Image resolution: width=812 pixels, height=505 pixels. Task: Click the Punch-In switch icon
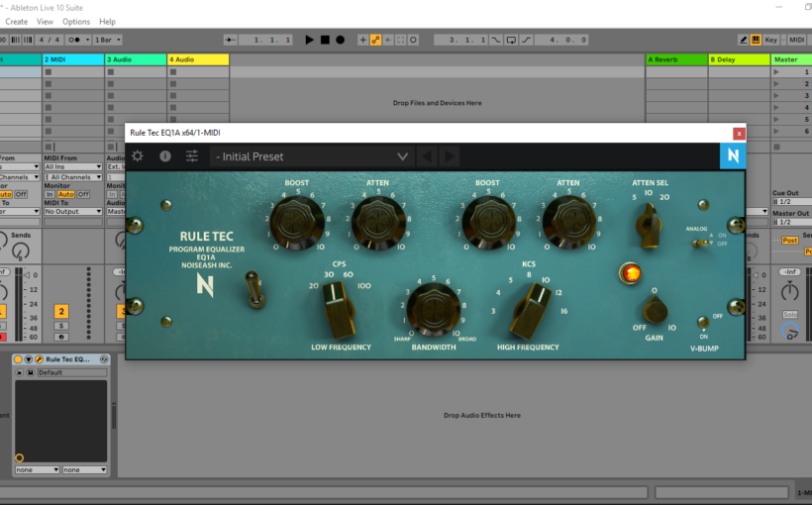coord(495,40)
